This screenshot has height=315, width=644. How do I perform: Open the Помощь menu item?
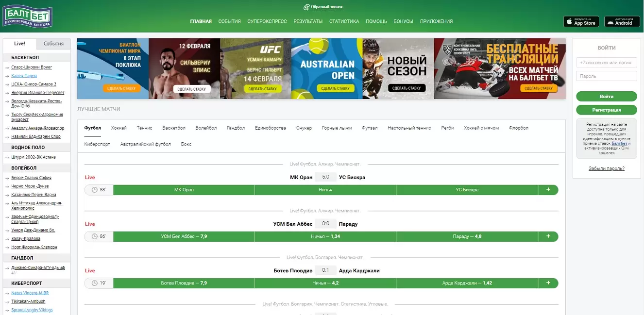click(376, 21)
